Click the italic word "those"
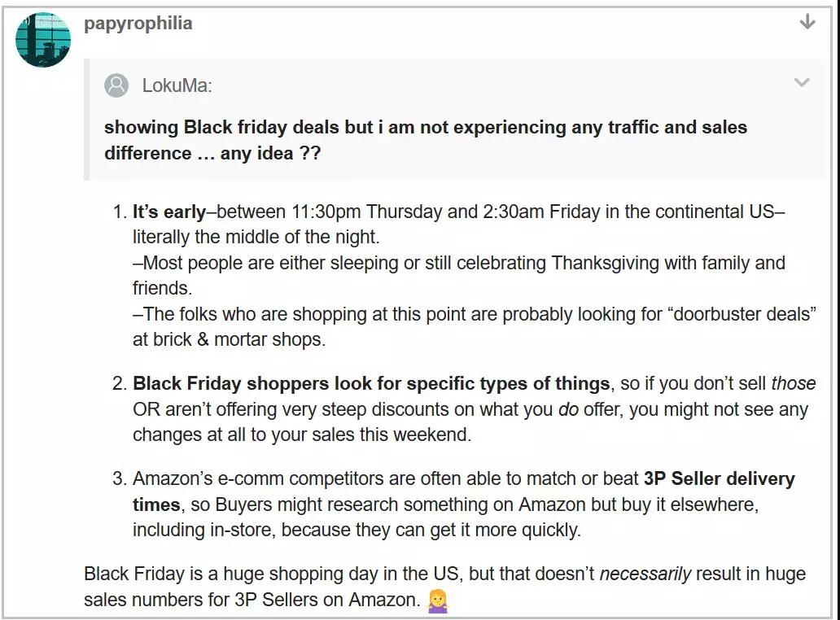The width and height of the screenshot is (840, 620). [794, 384]
